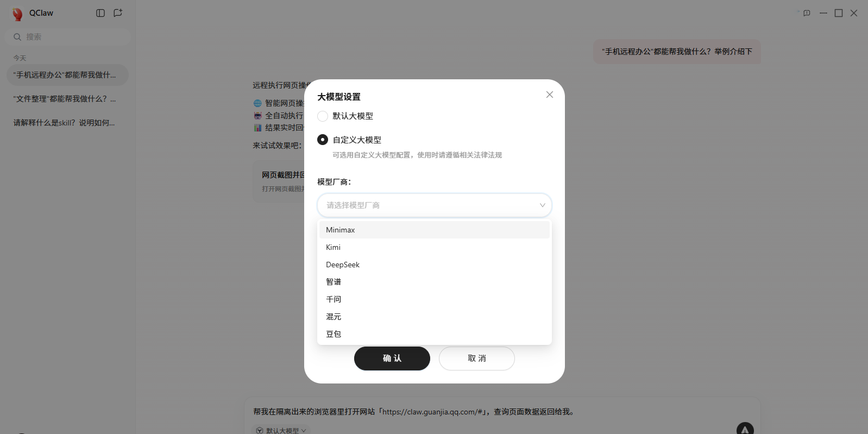Screen dimensions: 868x434
Task: Click the search magnifier icon
Action: [x=17, y=37]
